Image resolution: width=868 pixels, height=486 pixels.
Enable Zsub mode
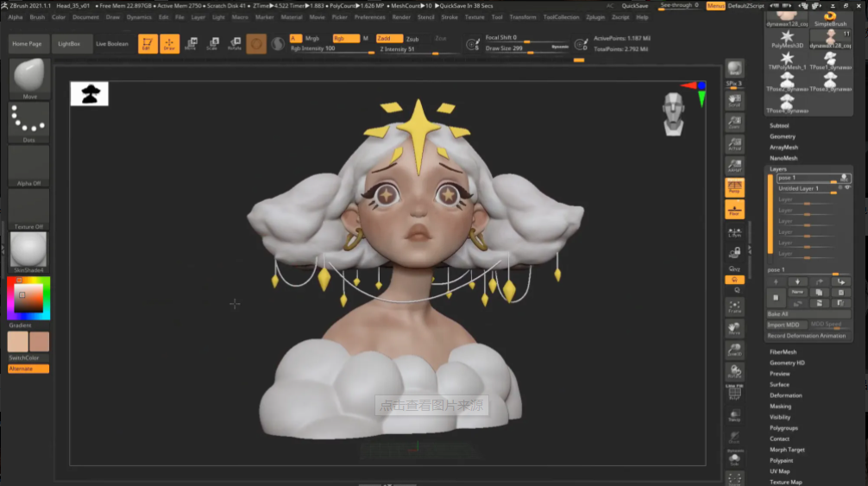[412, 39]
